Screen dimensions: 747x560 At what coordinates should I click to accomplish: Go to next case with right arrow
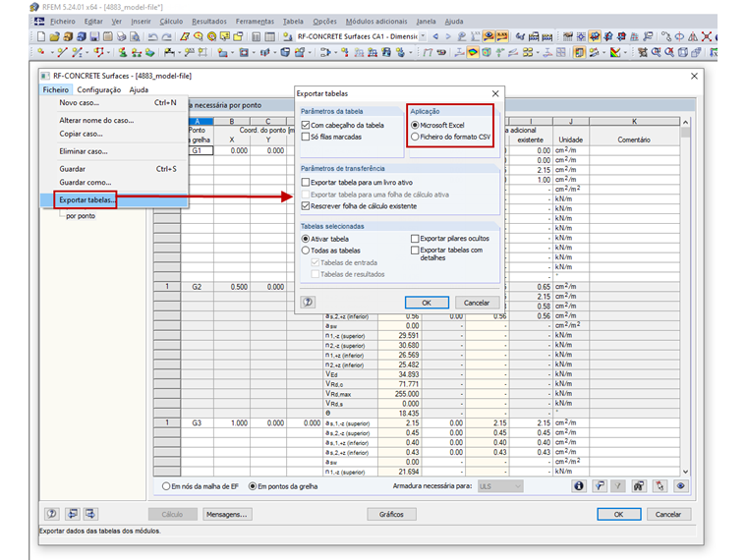448,36
